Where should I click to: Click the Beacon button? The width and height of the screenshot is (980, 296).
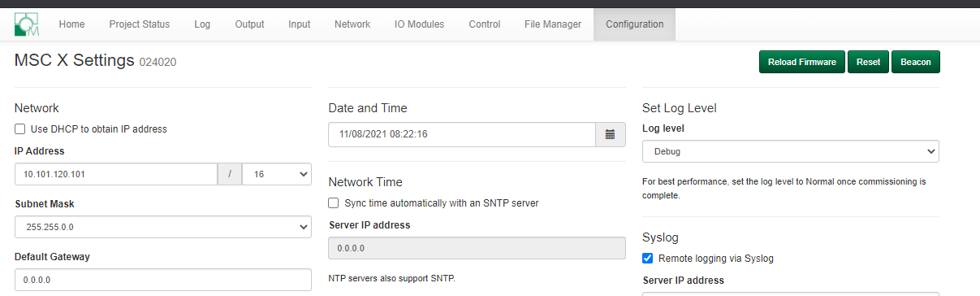(x=916, y=62)
